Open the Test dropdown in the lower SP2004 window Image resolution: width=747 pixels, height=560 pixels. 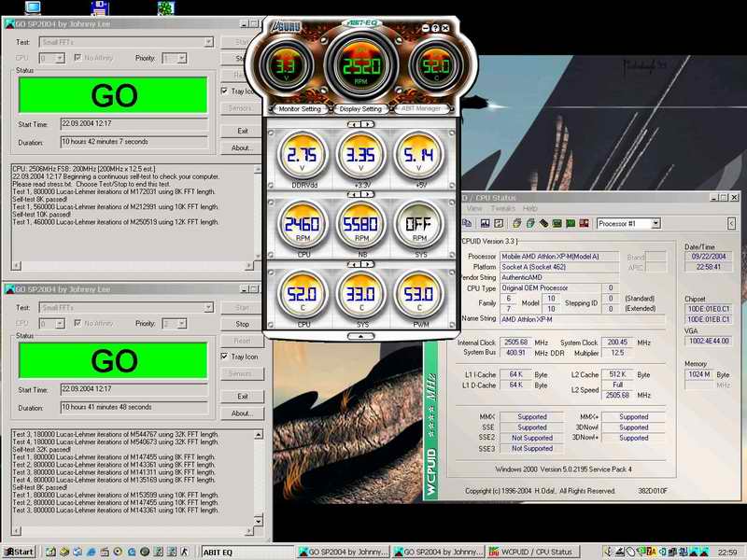208,308
